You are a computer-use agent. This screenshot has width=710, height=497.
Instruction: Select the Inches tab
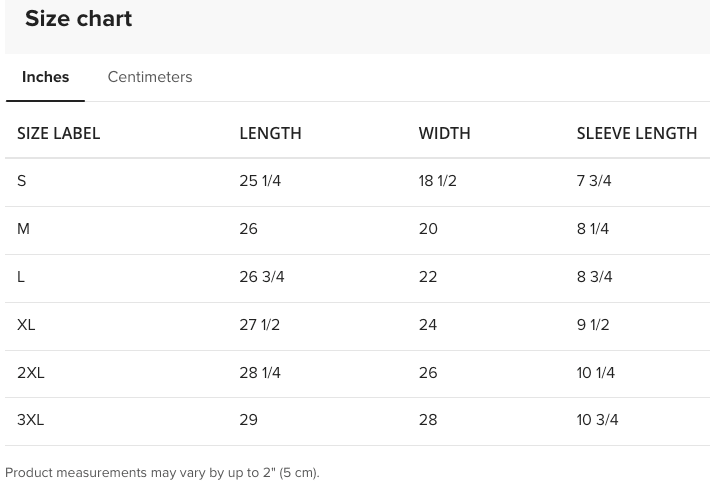pyautogui.click(x=45, y=77)
